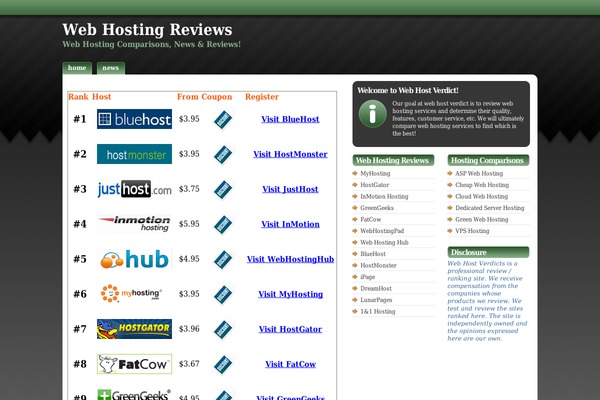This screenshot has width=600, height=400.
Task: Follow the Visit BlueHost link
Action: pyautogui.click(x=290, y=119)
